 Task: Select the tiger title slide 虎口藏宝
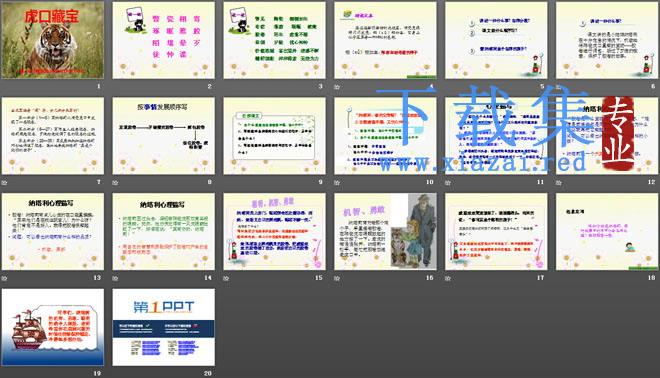[53, 40]
